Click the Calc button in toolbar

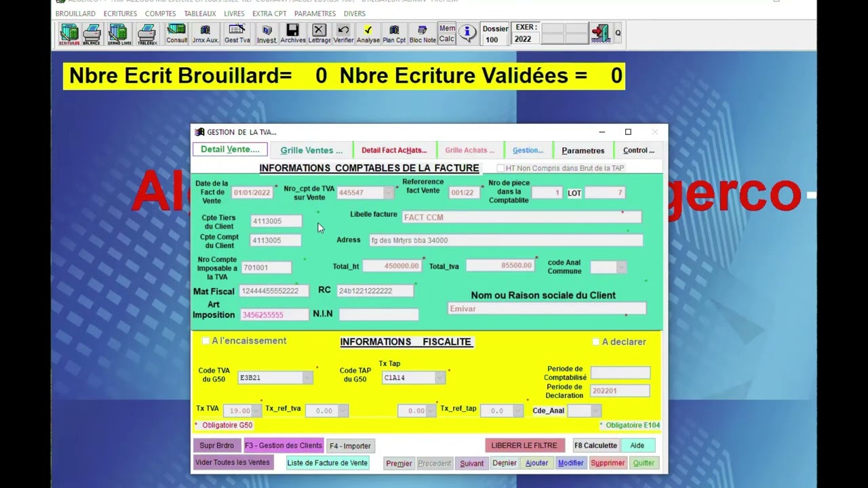point(447,39)
